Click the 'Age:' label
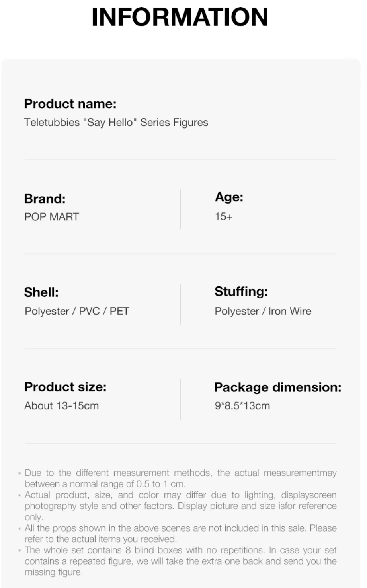 (229, 197)
